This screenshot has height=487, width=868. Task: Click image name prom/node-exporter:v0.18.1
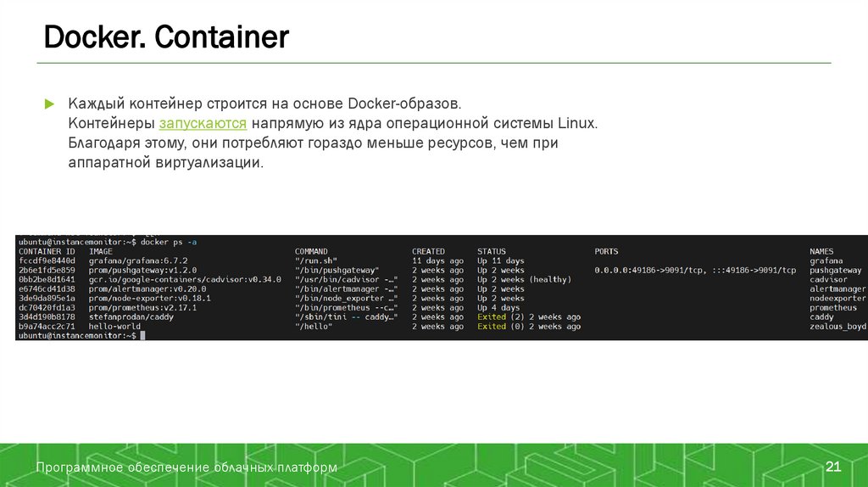(x=149, y=298)
